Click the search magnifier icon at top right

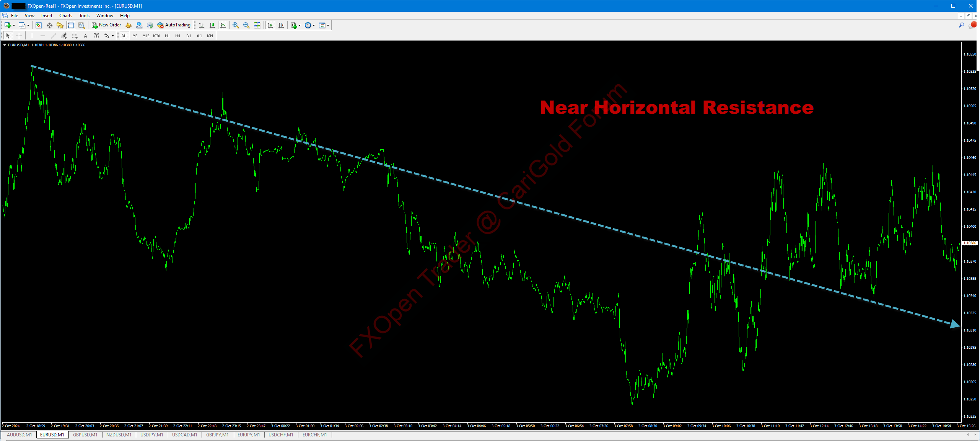pos(961,25)
